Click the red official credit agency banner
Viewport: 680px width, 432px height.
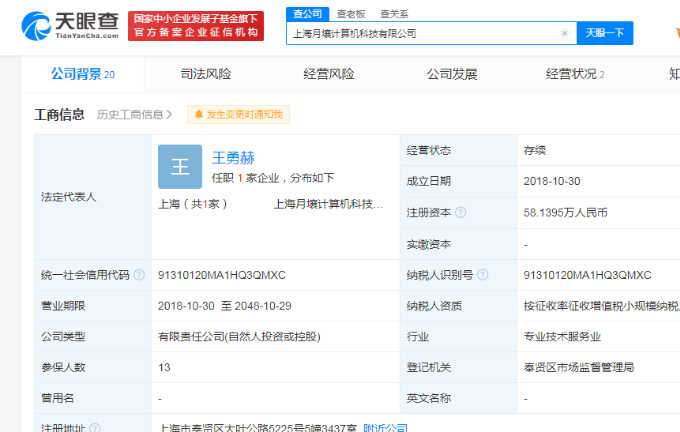pos(196,26)
